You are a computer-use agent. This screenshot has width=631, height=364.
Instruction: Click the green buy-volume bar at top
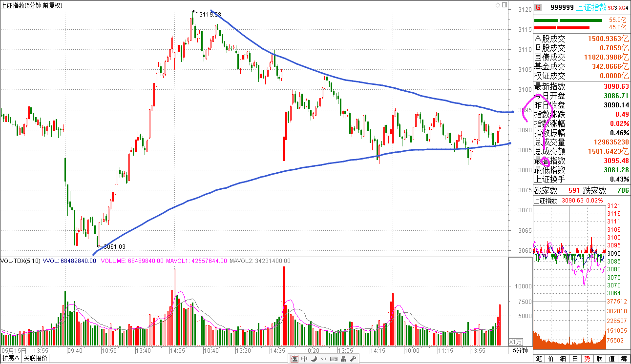point(568,20)
